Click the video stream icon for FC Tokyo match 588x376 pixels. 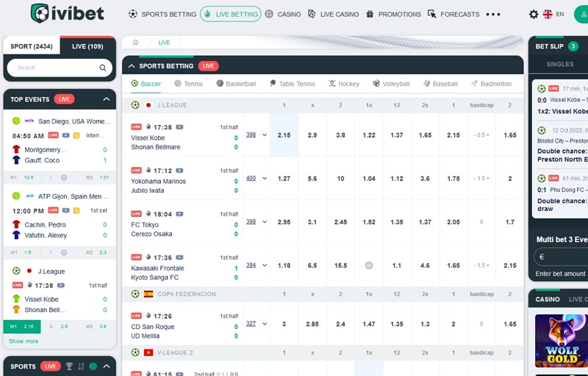coord(179,214)
